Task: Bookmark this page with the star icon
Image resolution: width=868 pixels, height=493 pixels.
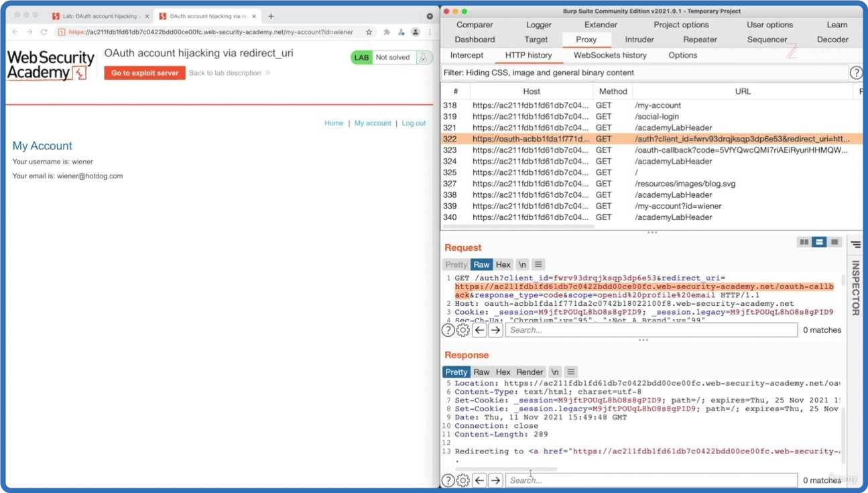Action: [369, 32]
